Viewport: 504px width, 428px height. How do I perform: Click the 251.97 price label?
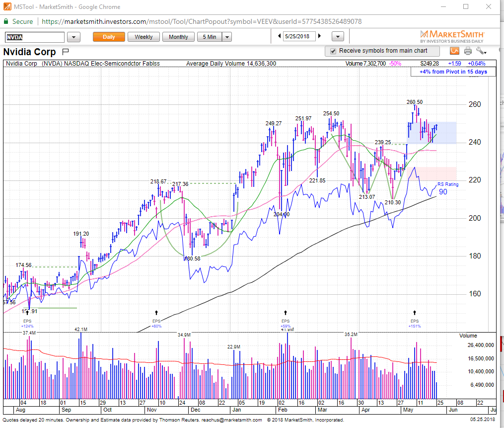tap(303, 118)
